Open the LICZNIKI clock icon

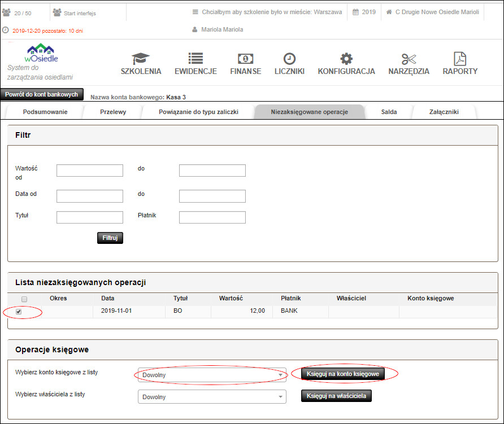[289, 59]
